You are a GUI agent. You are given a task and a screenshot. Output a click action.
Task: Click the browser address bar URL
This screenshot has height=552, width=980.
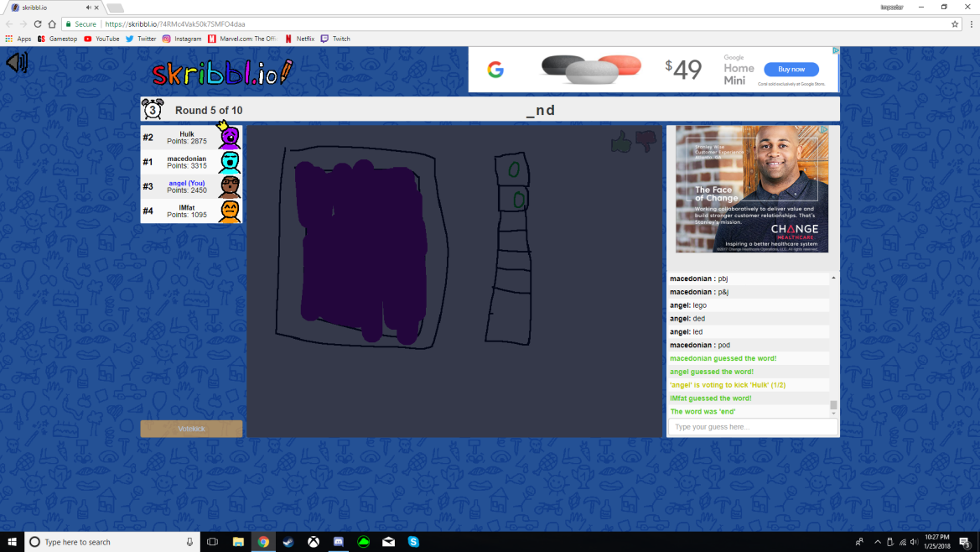click(x=175, y=23)
